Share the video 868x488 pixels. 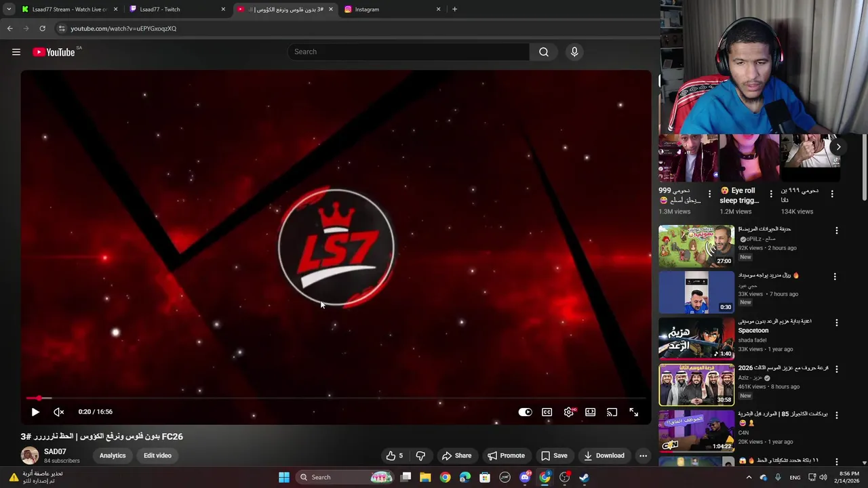[456, 455]
